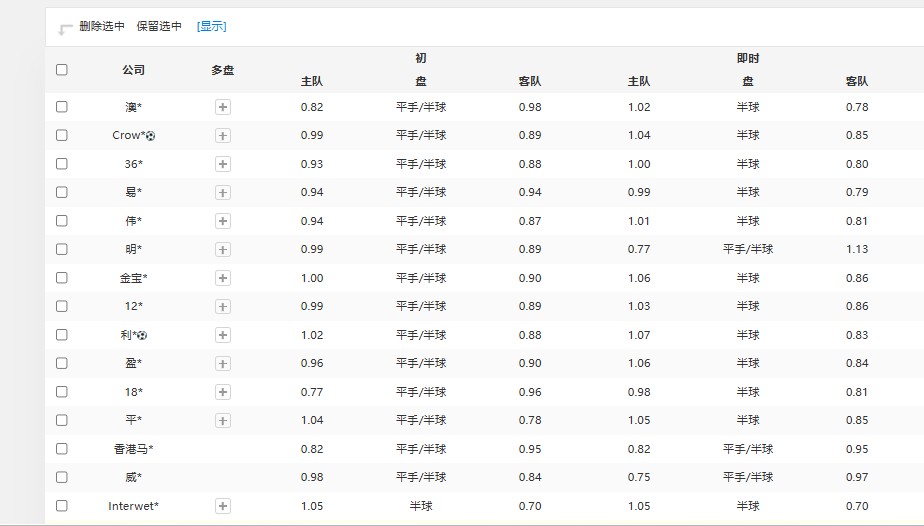Image resolution: width=924 pixels, height=526 pixels.
Task: Click the 公司 column header
Action: click(x=133, y=70)
